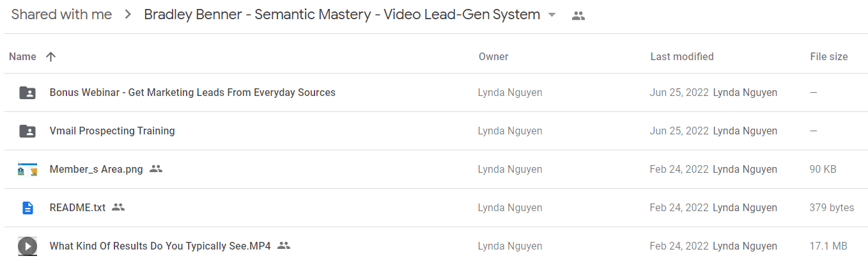Click the shared people icon beside folder title
The height and width of the screenshot is (263, 868).
click(x=578, y=15)
